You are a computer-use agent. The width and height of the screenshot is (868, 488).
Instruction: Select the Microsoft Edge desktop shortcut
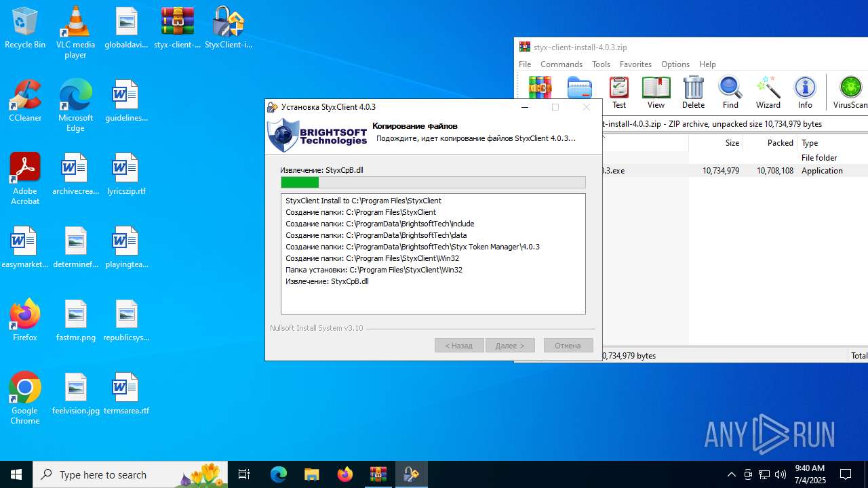point(75,106)
